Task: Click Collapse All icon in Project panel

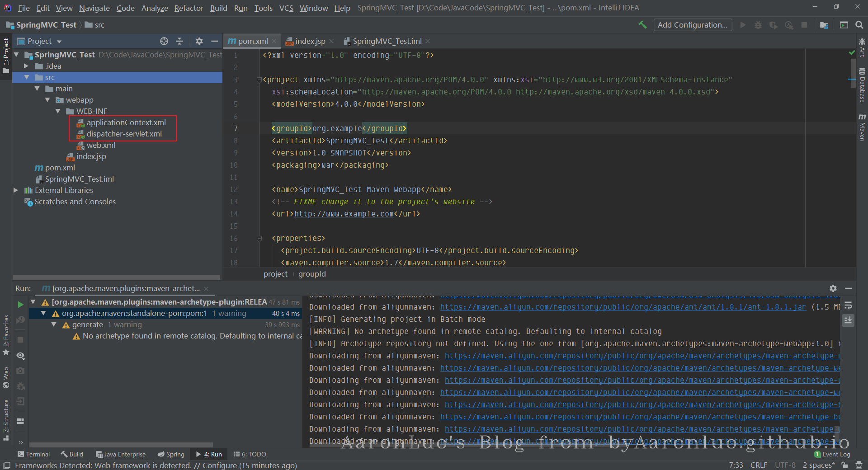Action: tap(179, 41)
